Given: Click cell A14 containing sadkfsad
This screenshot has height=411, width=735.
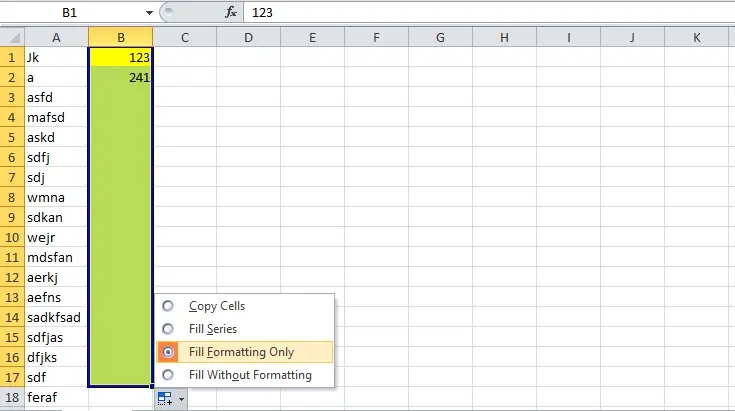Looking at the screenshot, I should 56,317.
